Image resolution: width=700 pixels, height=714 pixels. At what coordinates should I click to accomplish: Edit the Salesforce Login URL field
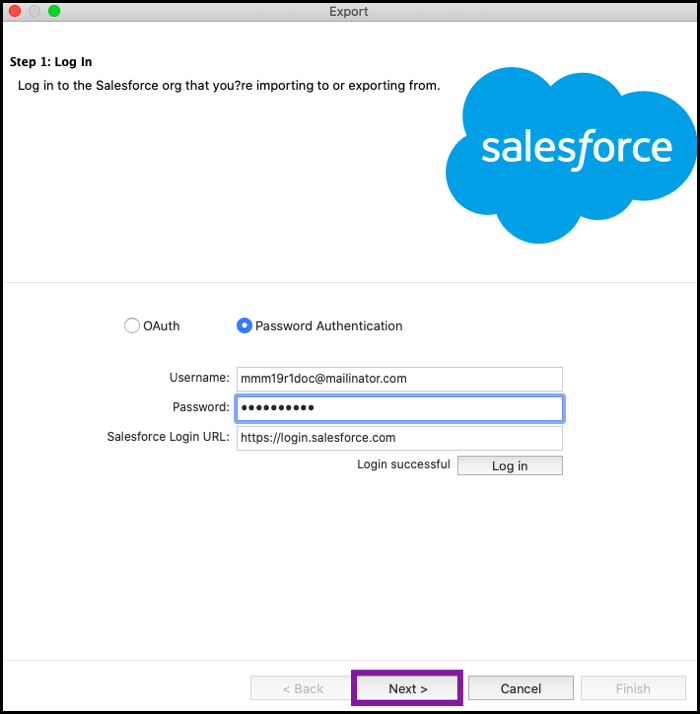(x=399, y=438)
